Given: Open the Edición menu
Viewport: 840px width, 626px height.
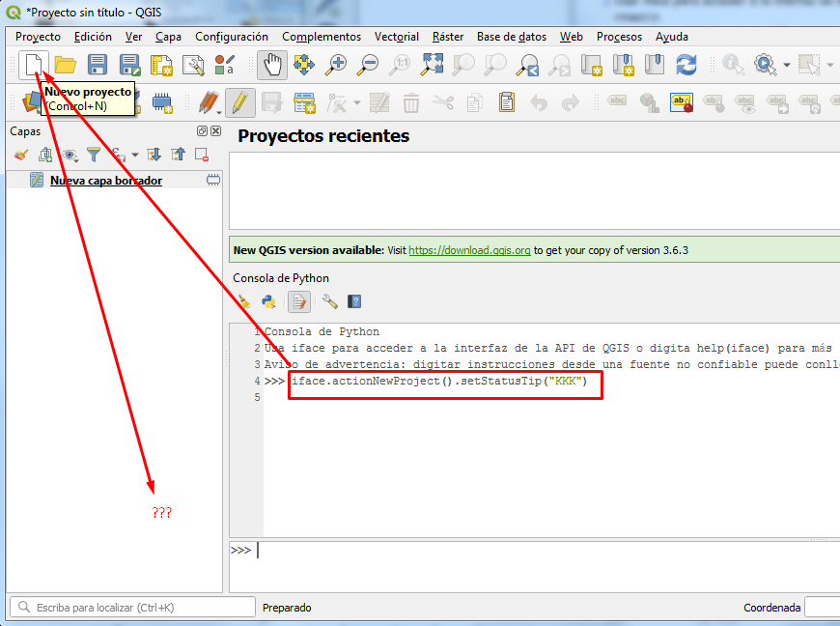Looking at the screenshot, I should 93,37.
